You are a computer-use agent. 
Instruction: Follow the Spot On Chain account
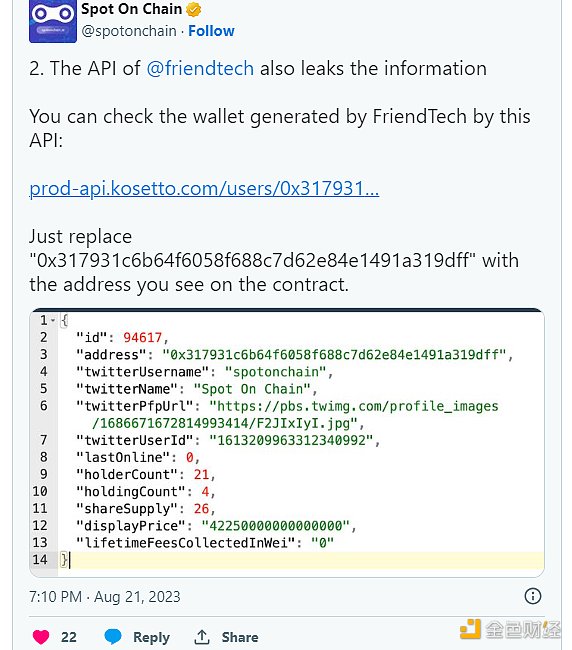point(211,31)
